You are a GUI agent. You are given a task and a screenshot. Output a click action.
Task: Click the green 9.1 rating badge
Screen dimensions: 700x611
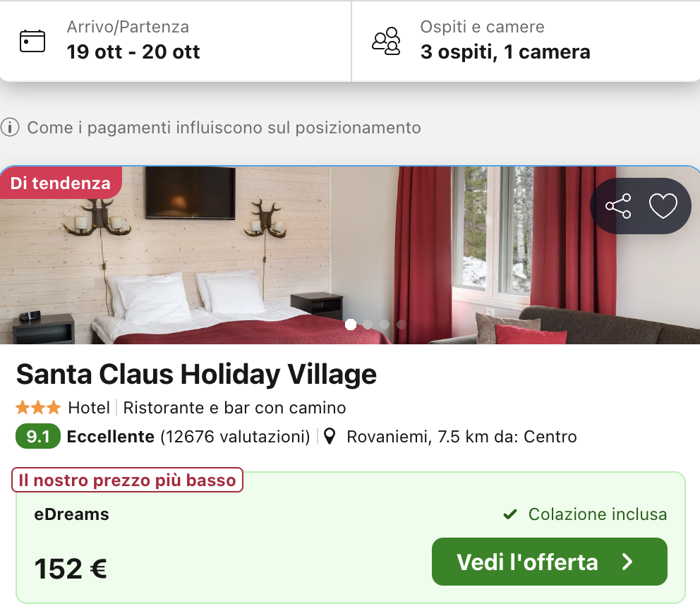(37, 437)
